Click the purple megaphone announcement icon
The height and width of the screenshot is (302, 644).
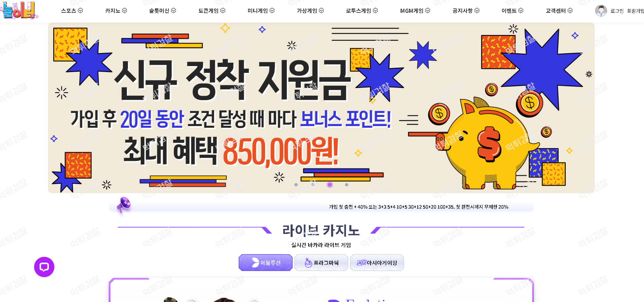(124, 205)
